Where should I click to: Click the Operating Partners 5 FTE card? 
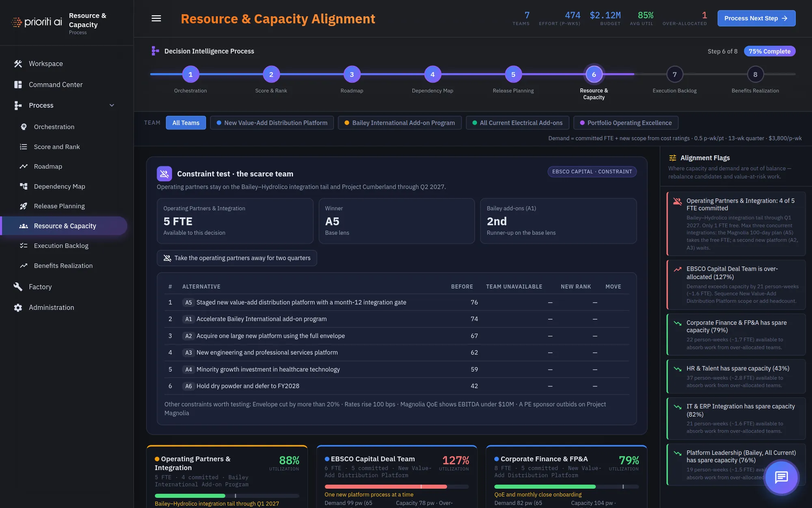(x=235, y=221)
